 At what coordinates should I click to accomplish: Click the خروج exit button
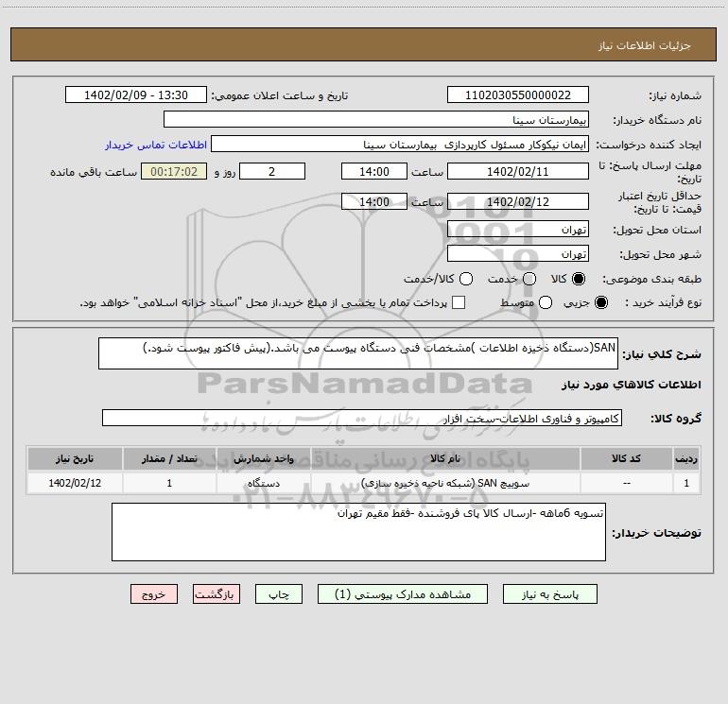(154, 594)
